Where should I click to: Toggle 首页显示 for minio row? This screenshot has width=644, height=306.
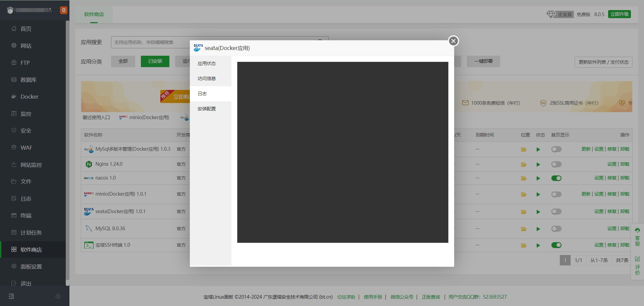click(556, 194)
